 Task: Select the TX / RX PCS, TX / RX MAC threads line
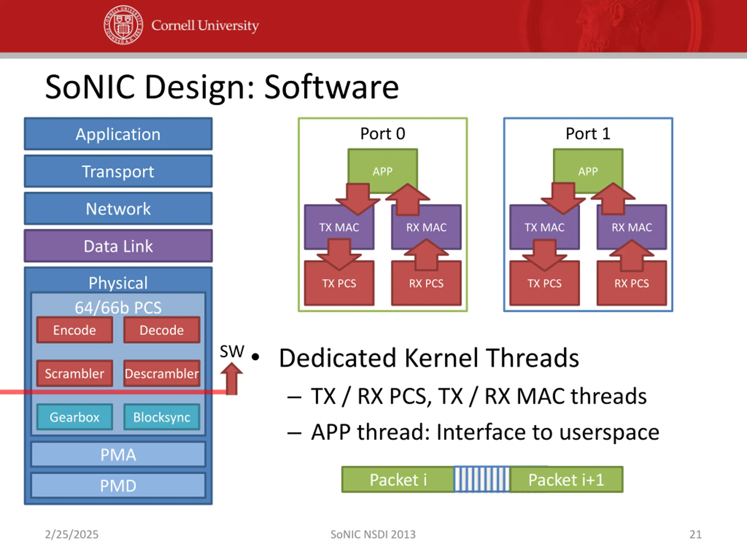click(x=479, y=396)
